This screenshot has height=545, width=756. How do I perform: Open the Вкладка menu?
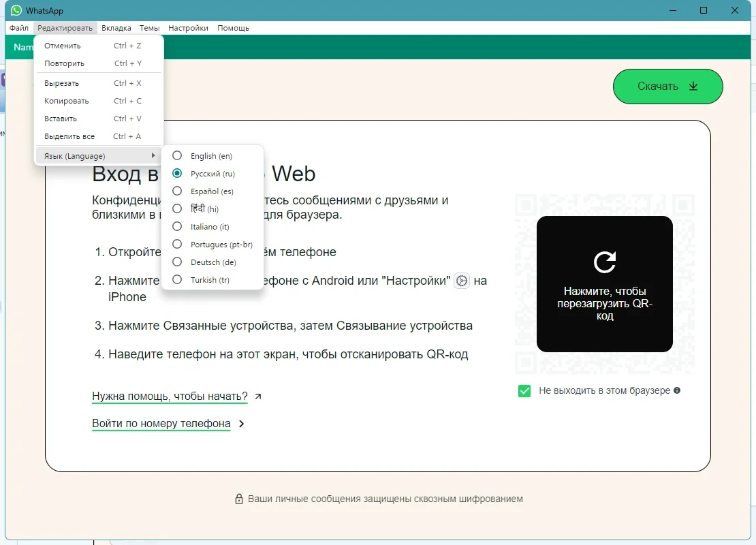pyautogui.click(x=116, y=28)
